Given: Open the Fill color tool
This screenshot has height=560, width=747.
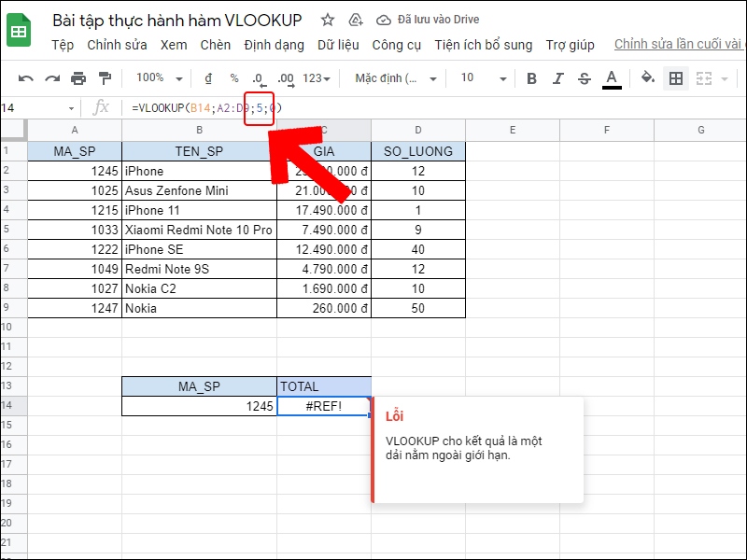Looking at the screenshot, I should click(x=648, y=78).
